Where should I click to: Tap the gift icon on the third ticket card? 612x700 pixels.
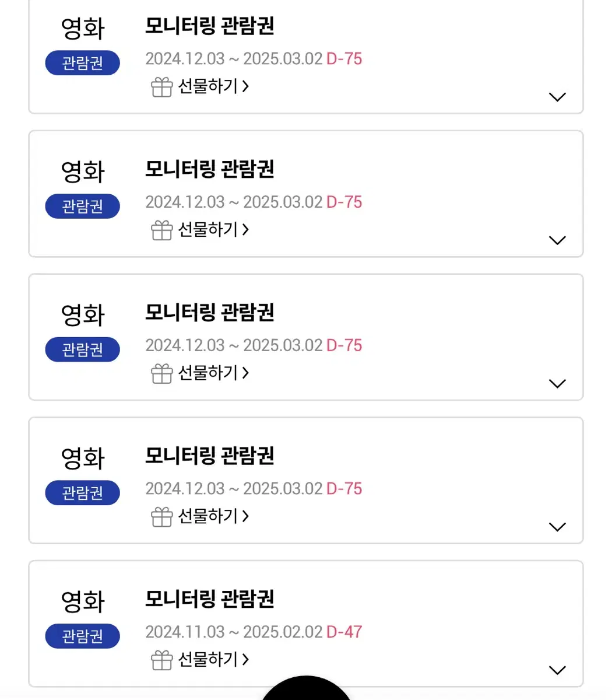(161, 373)
